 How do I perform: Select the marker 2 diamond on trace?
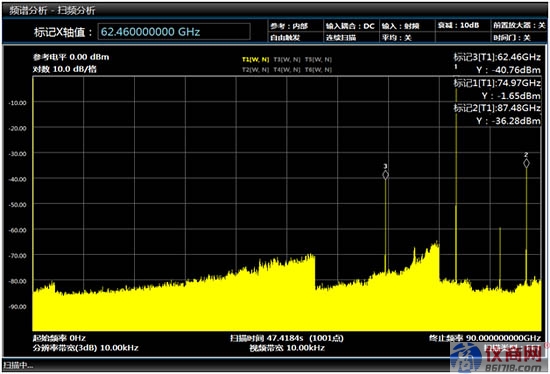pos(526,163)
